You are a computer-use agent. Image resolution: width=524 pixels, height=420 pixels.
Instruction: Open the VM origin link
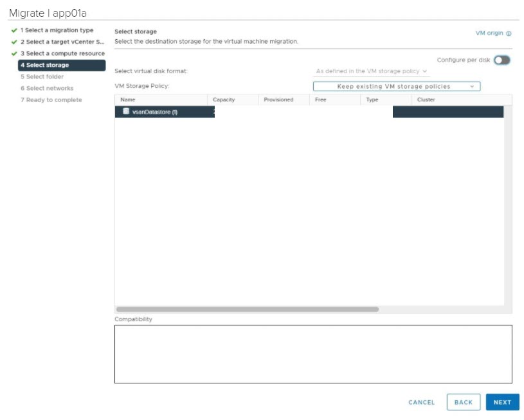(x=489, y=33)
